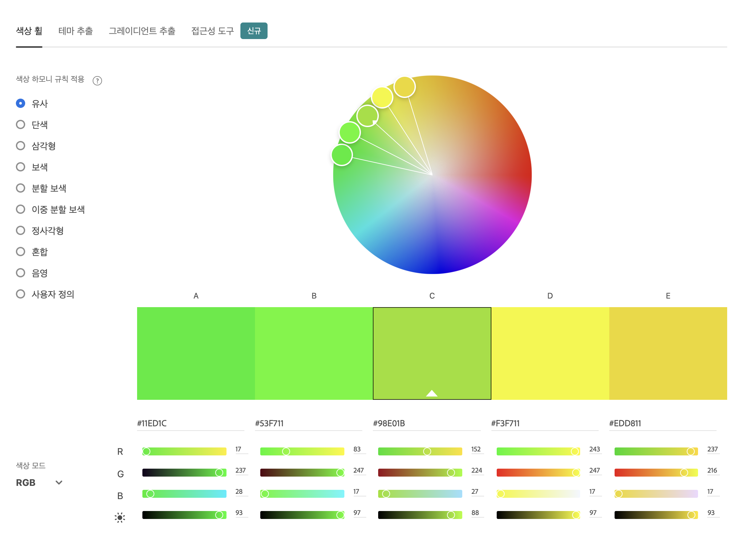Image resolution: width=753 pixels, height=560 pixels.
Task: Click the base color handle marked with a triangle
Action: [367, 116]
